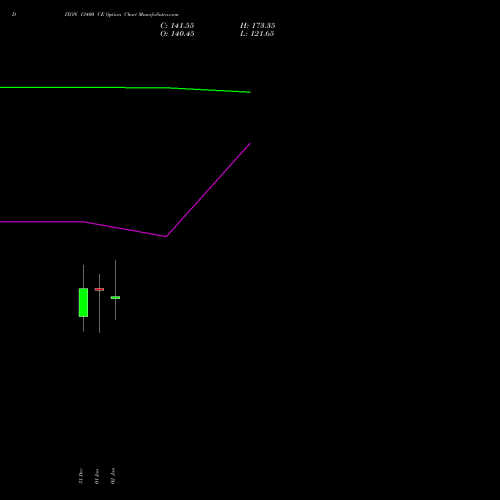Click the high value H: 173.35

point(257,26)
